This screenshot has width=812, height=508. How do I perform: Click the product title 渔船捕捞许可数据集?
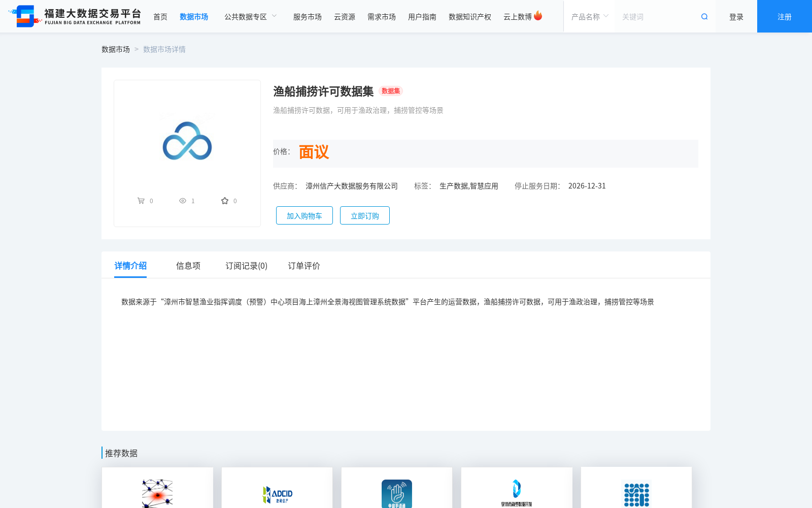click(x=323, y=91)
